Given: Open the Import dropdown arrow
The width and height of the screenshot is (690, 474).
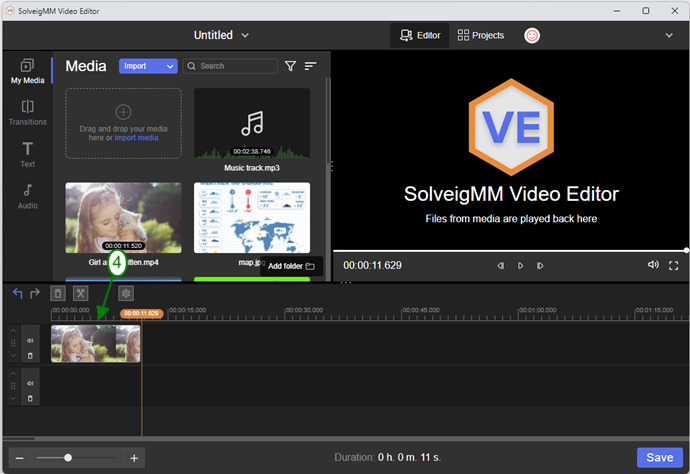Looking at the screenshot, I should tap(170, 66).
